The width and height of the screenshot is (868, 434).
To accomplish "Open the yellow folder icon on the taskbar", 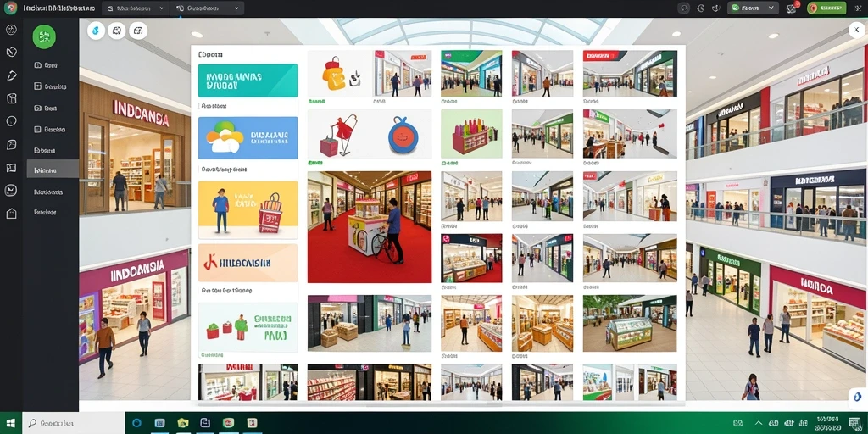I will [x=183, y=423].
